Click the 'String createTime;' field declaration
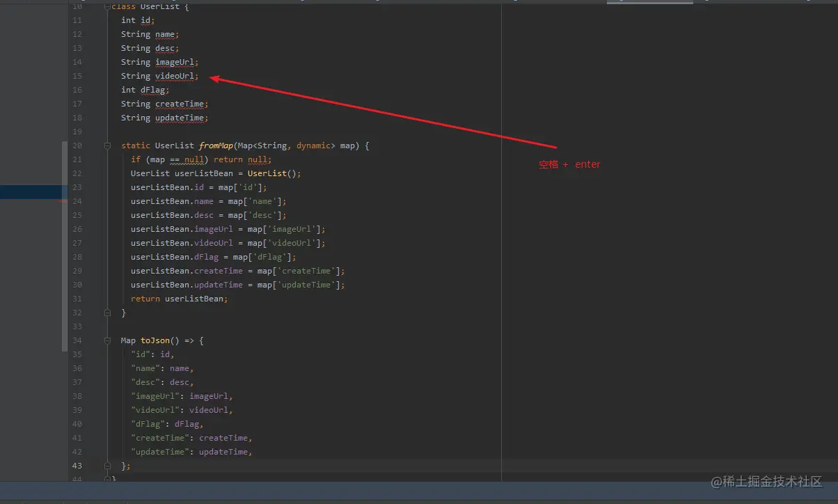 click(x=164, y=104)
